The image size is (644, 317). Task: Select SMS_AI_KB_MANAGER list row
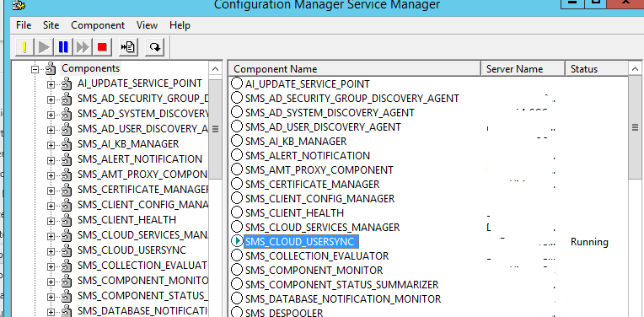tap(296, 142)
